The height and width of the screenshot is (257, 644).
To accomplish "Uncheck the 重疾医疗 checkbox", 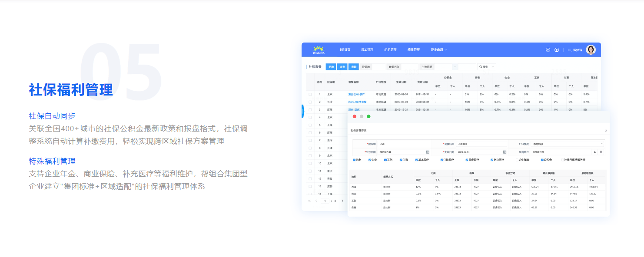I will point(467,160).
